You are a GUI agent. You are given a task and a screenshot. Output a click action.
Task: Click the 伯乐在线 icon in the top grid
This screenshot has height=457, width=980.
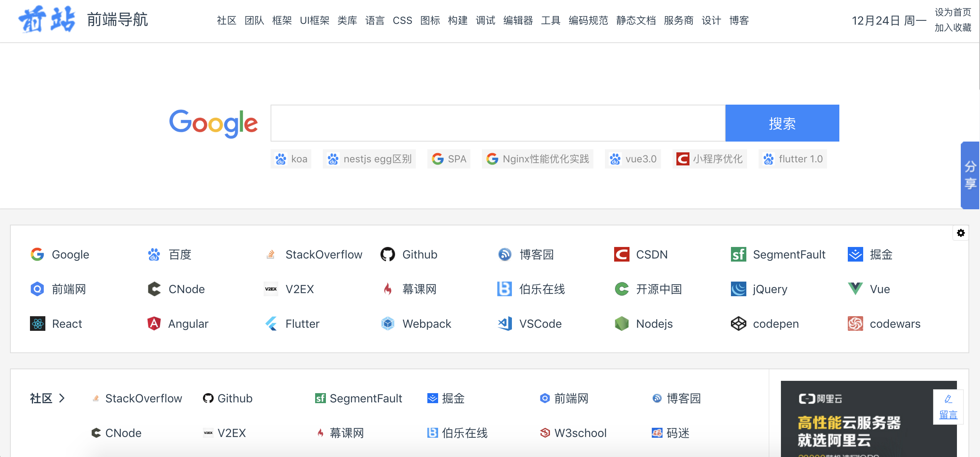505,289
